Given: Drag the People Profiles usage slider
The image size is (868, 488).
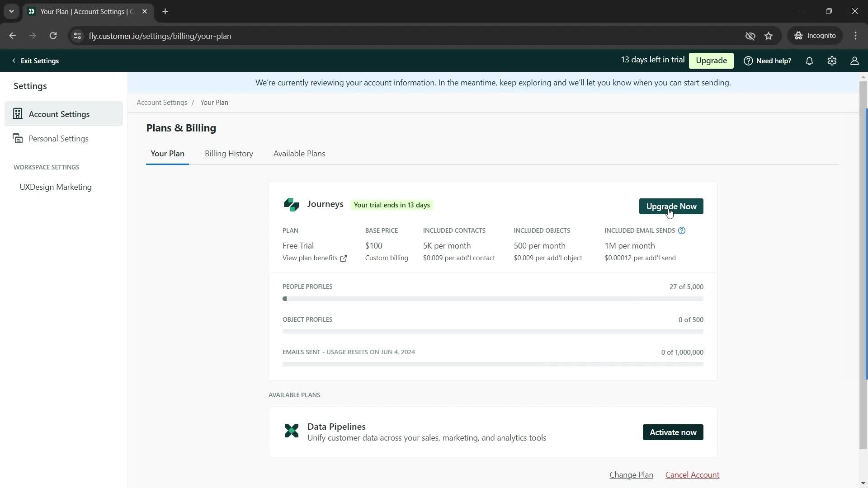Looking at the screenshot, I should (285, 299).
